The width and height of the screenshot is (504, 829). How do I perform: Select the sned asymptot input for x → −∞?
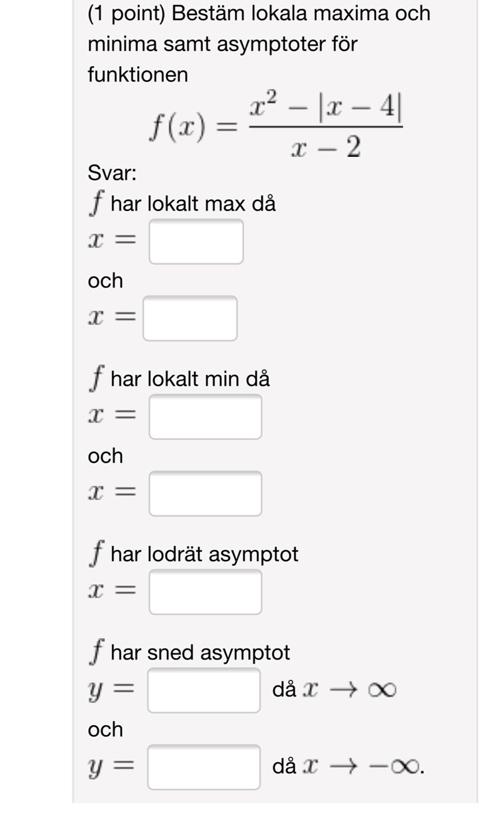pos(203,767)
